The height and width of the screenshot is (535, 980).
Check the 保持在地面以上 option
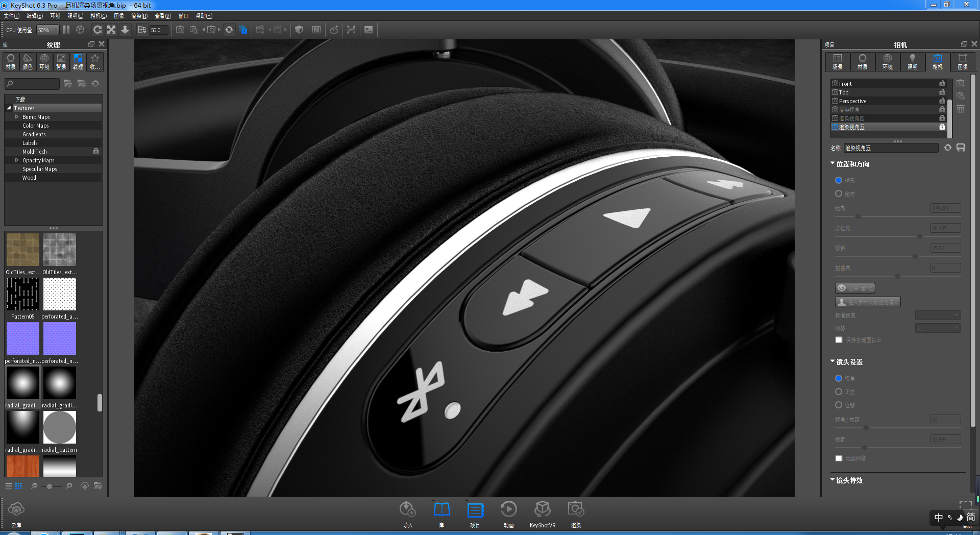(838, 339)
